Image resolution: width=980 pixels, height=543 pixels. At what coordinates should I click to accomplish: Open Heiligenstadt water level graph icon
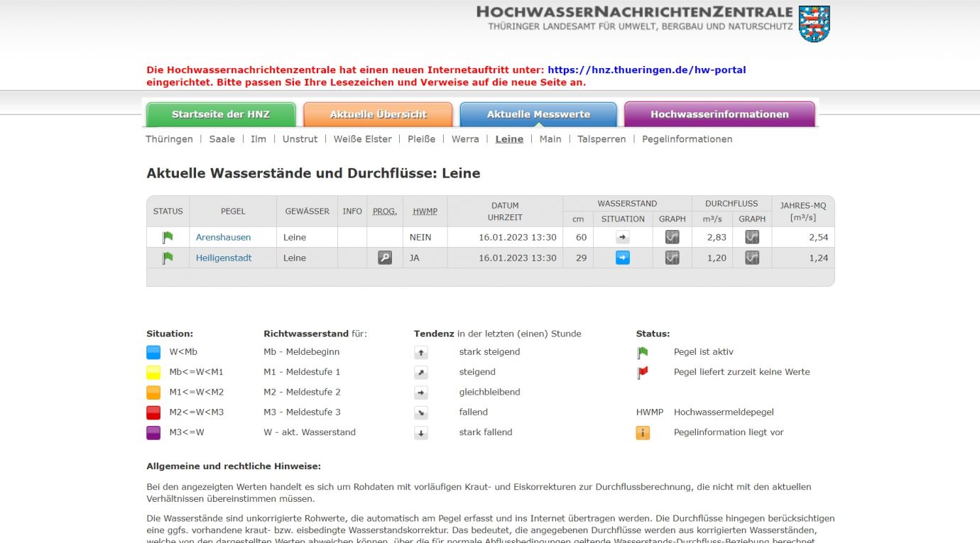[x=673, y=258]
